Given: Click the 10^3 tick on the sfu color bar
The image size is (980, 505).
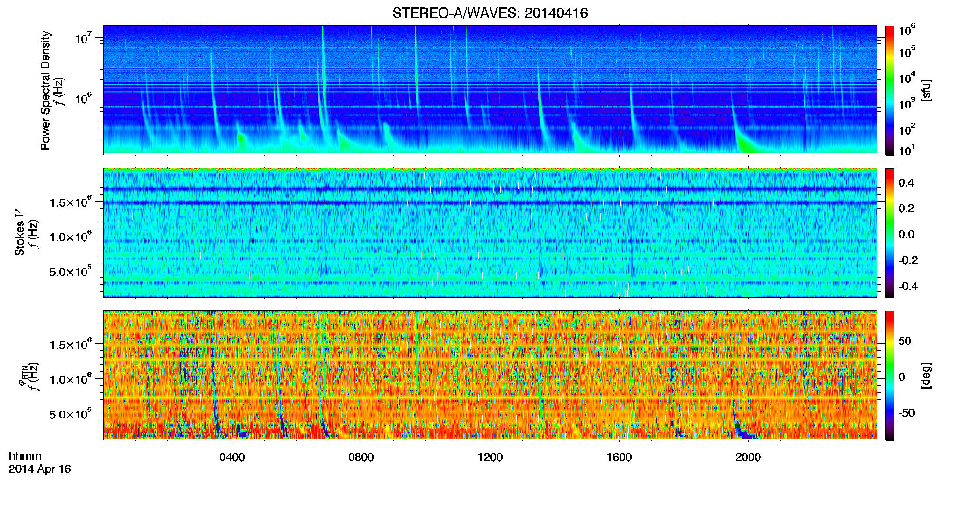Looking at the screenshot, I should click(907, 103).
